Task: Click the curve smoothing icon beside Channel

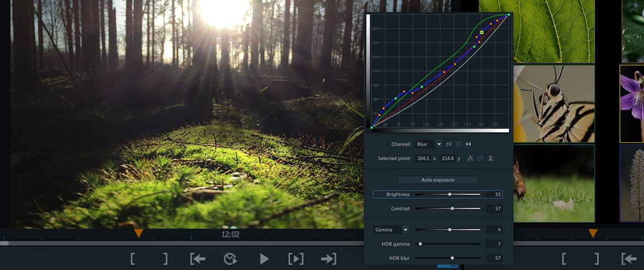Action: [x=449, y=144]
